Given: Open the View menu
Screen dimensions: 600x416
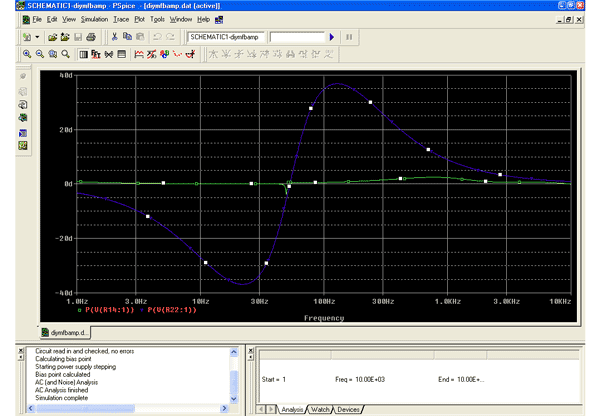Looking at the screenshot, I should tap(69, 20).
